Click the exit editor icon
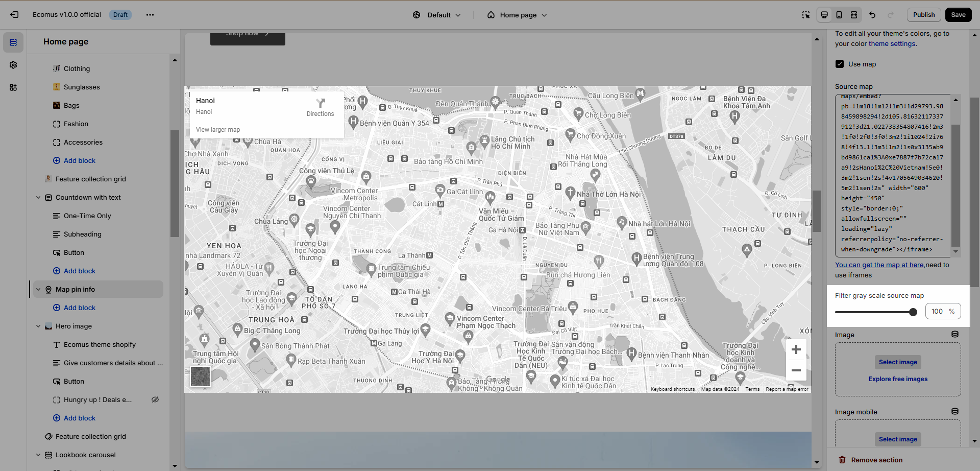 tap(14, 15)
